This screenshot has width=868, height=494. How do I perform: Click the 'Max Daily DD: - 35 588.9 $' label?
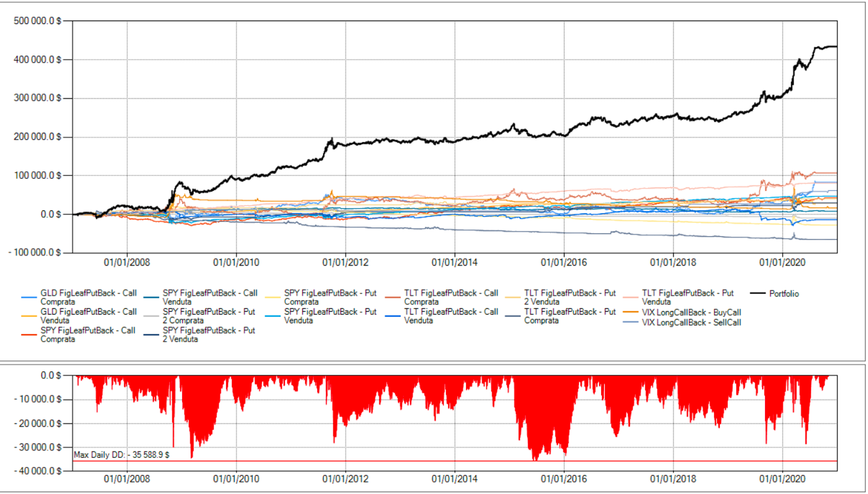click(121, 455)
